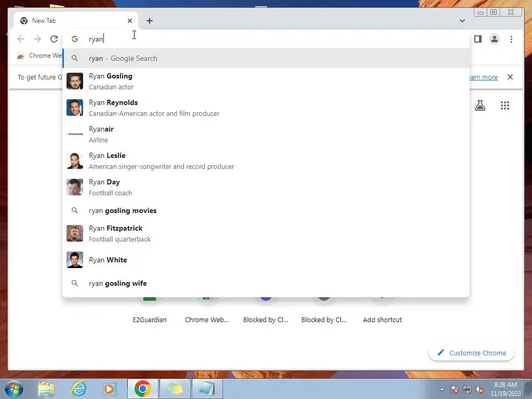Click the magnifier icon beside 'ryan gosling wife'
Image resolution: width=532 pixels, height=399 pixels.
(x=75, y=283)
